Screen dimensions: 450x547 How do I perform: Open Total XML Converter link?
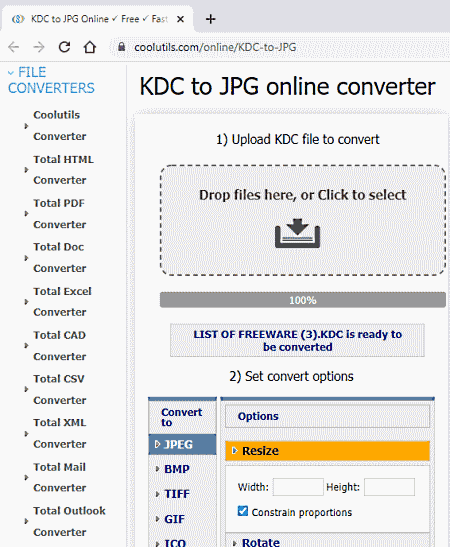point(60,433)
